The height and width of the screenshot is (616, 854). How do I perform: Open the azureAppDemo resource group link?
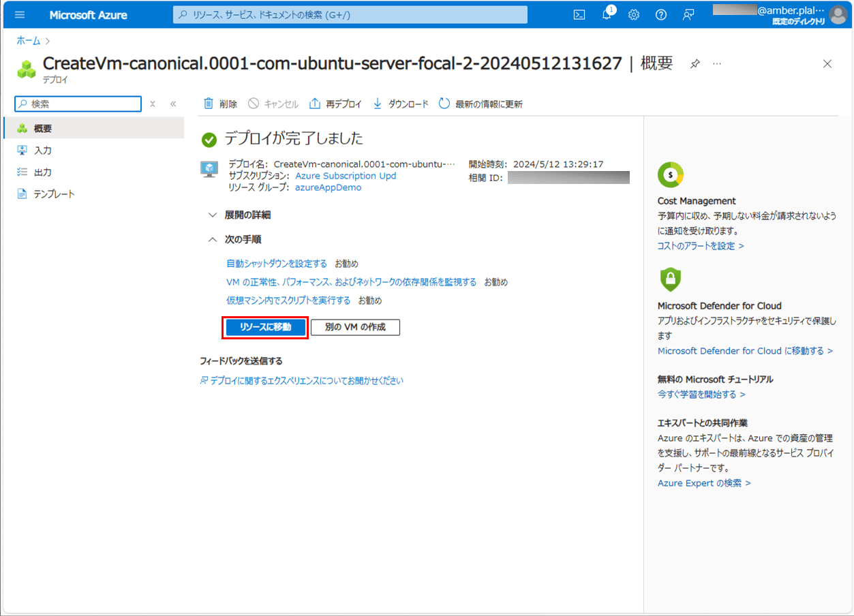point(329,187)
